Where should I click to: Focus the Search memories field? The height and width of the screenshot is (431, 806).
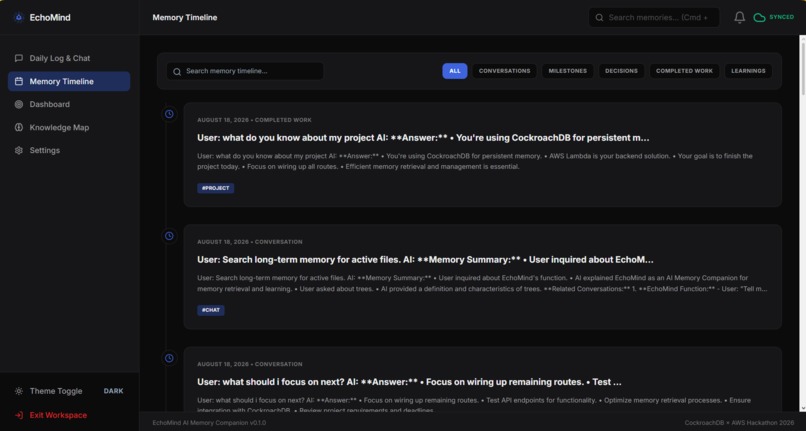click(654, 17)
